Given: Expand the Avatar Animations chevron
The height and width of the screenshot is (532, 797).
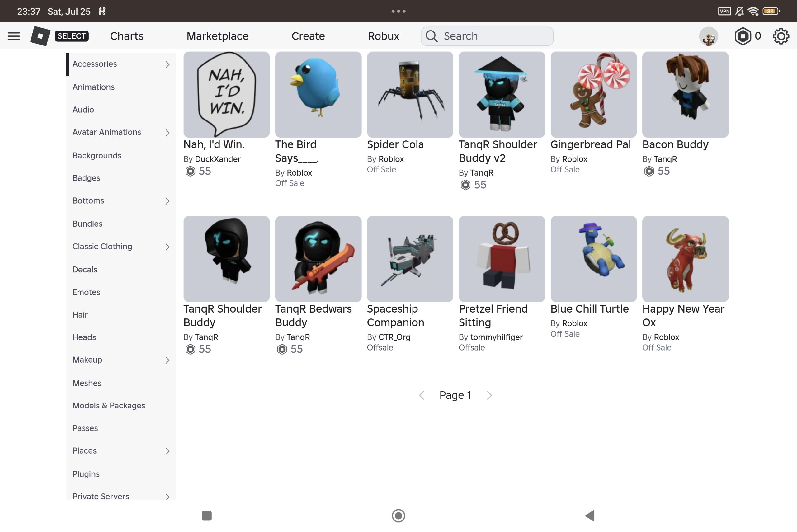Looking at the screenshot, I should pos(167,132).
